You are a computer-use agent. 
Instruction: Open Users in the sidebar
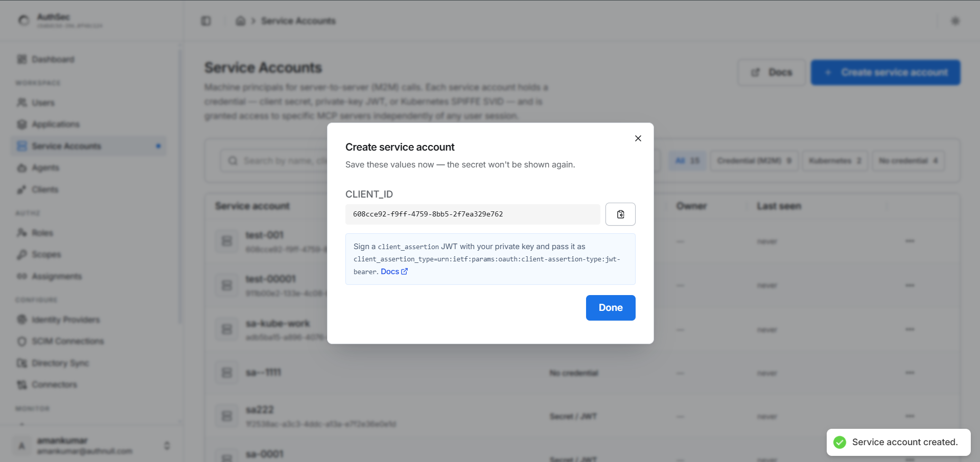89,103
